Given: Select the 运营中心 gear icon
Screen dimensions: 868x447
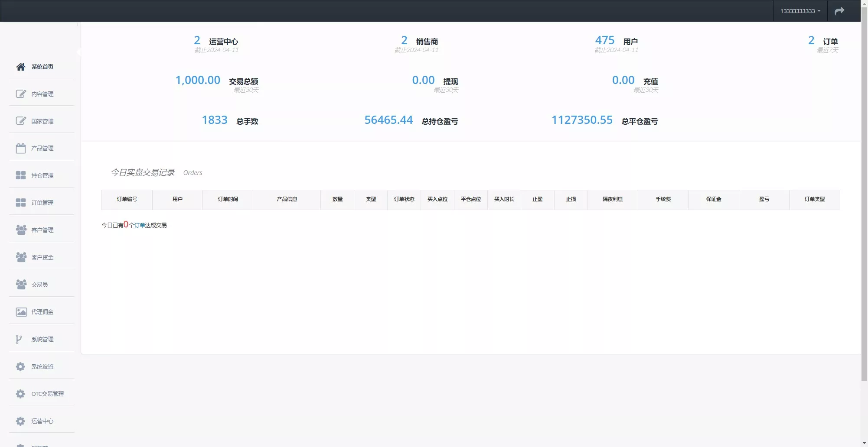Looking at the screenshot, I should click(20, 421).
